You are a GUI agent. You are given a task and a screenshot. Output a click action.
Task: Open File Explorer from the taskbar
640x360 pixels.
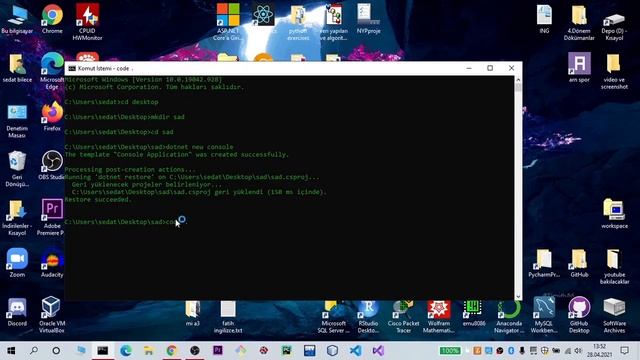pyautogui.click(x=149, y=351)
